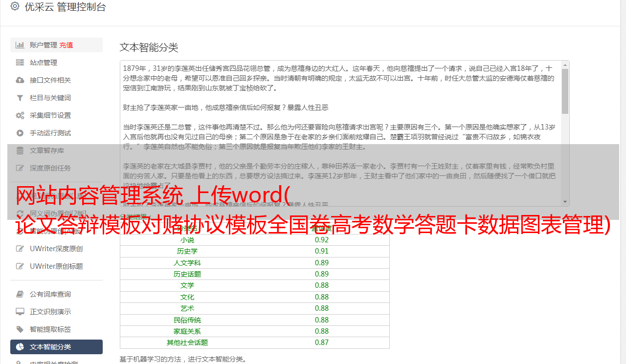Click the filter icon for 栏目与关键词

(x=20, y=98)
